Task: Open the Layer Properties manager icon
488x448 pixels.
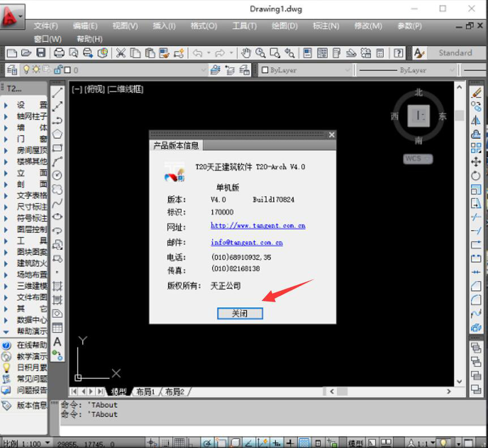Action: 11,70
